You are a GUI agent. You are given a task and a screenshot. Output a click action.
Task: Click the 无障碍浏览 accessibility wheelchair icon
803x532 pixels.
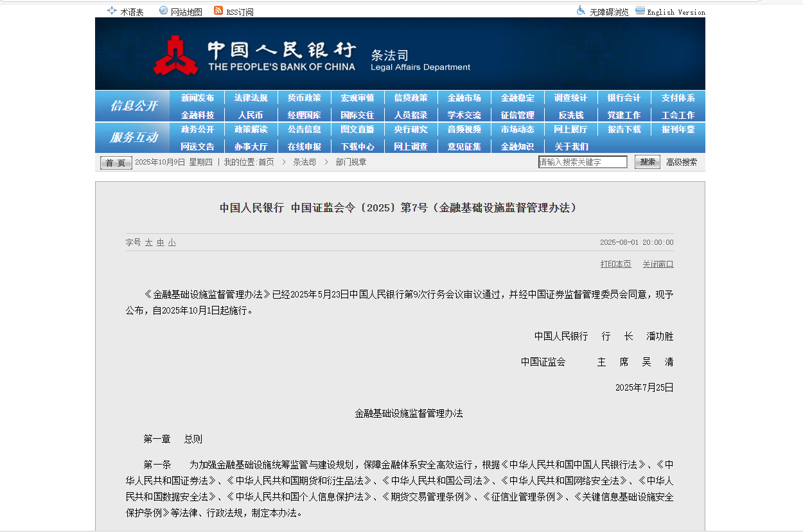[x=581, y=11]
